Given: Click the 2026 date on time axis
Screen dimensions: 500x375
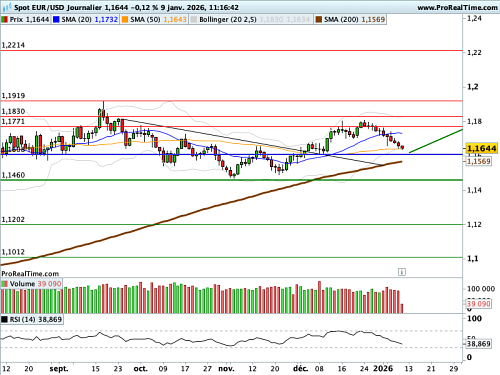Looking at the screenshot, I should (383, 369).
